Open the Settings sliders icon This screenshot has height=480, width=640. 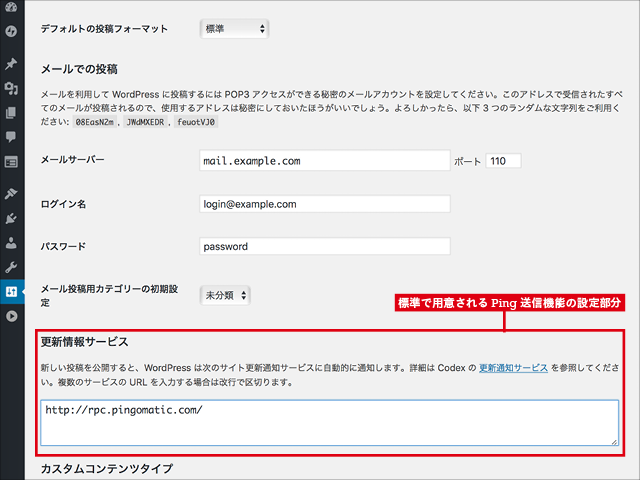tap(11, 291)
